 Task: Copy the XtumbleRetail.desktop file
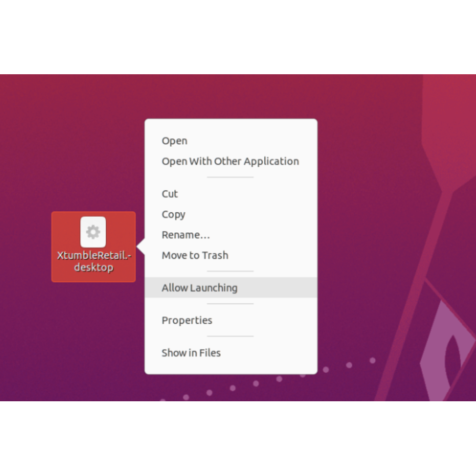coord(173,214)
